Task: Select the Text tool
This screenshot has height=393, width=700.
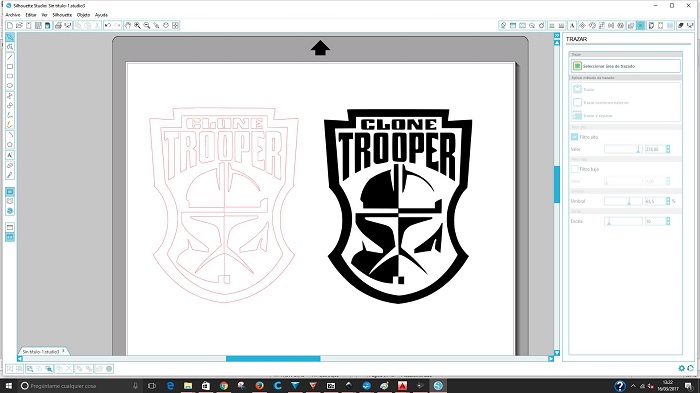Action: (10, 155)
